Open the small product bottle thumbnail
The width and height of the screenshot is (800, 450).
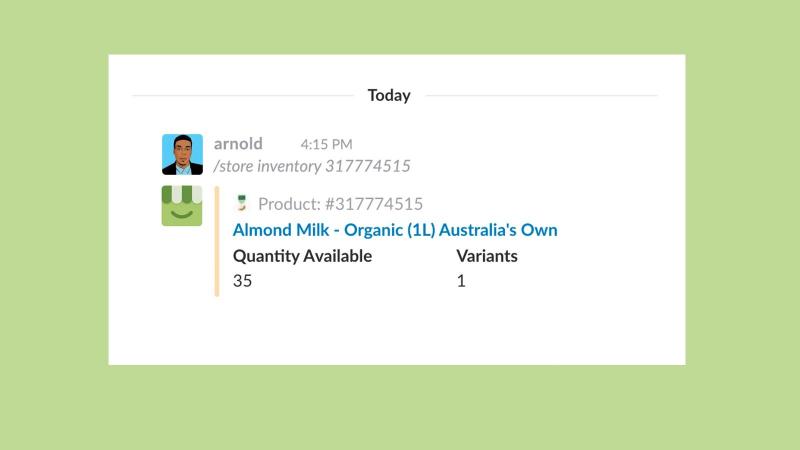point(242,203)
